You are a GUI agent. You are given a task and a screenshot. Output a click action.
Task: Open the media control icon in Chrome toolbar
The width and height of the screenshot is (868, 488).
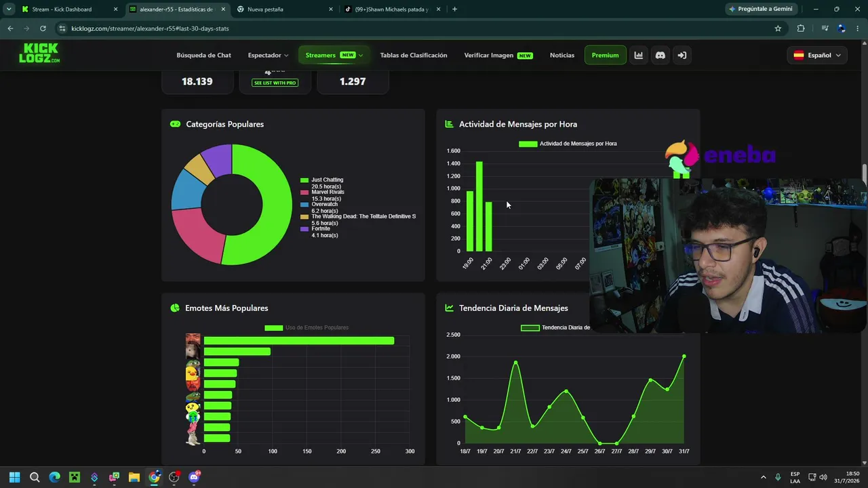click(x=825, y=28)
